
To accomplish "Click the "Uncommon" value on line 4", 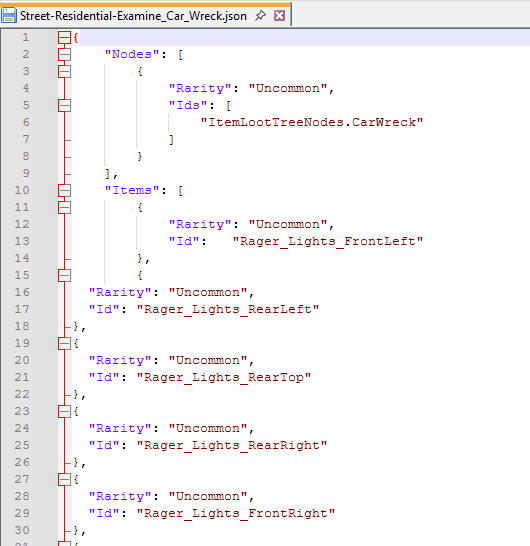I will 288,88.
